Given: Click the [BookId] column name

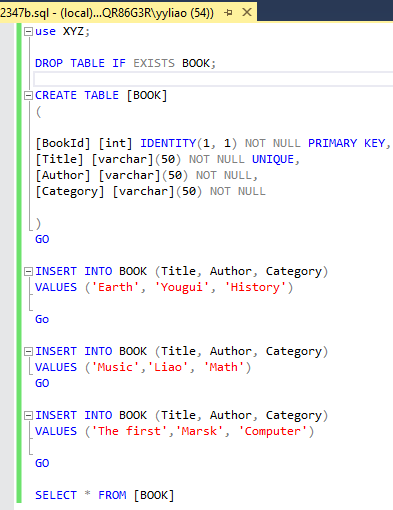Looking at the screenshot, I should [63, 143].
